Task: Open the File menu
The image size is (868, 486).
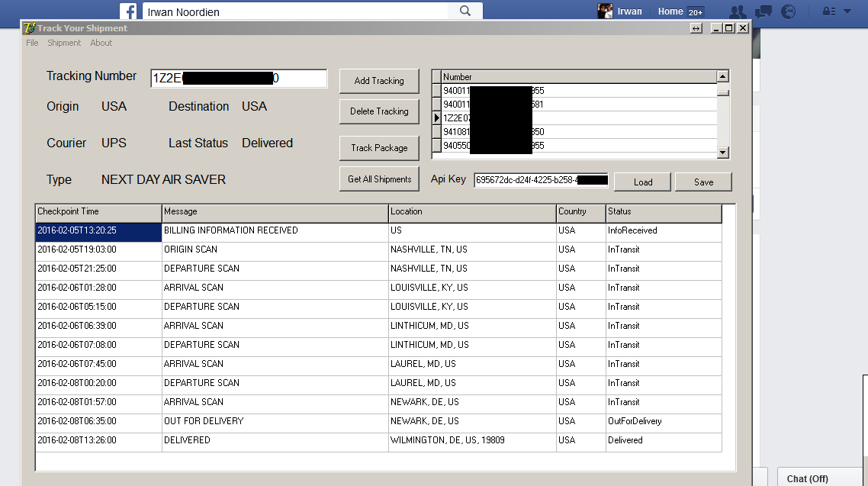Action: click(31, 43)
